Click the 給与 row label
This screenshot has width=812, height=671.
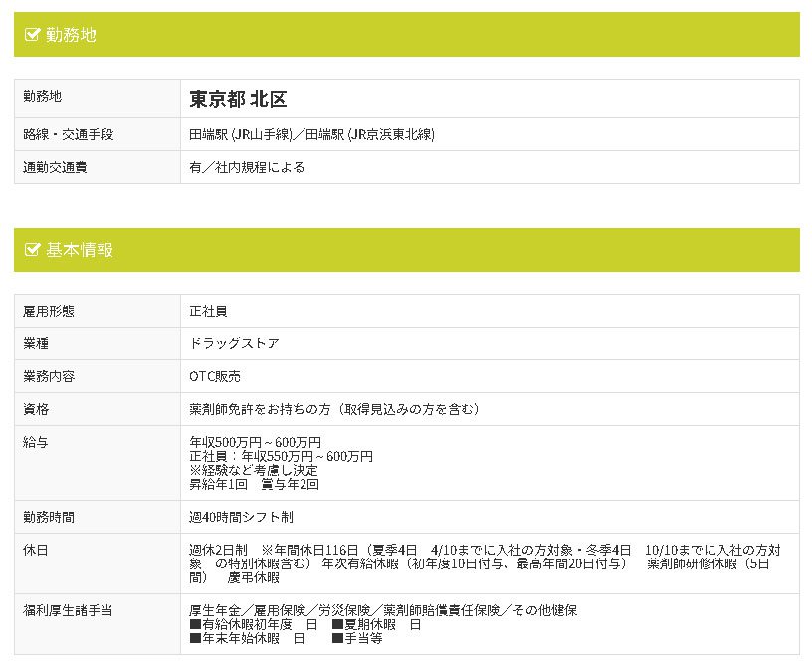pos(36,442)
